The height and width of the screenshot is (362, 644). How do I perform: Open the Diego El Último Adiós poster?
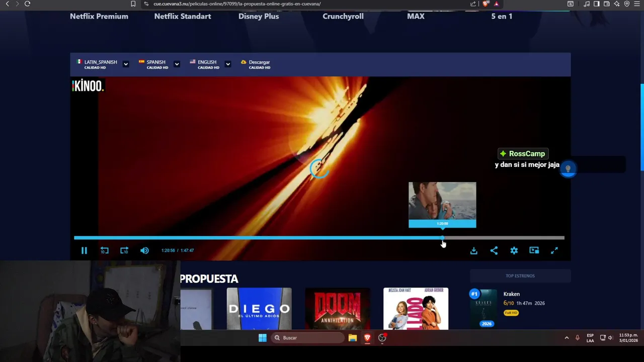point(259,309)
